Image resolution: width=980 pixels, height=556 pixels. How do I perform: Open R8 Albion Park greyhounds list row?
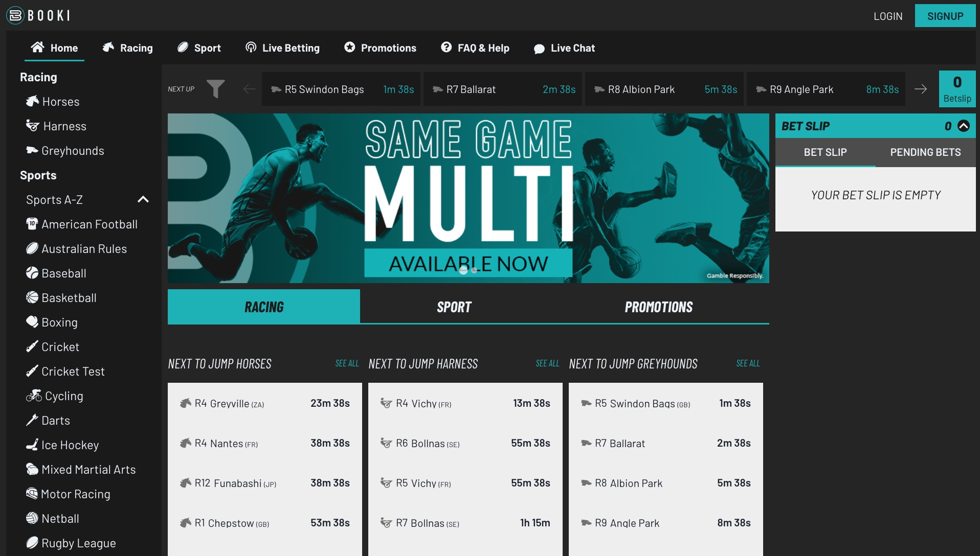tap(666, 483)
